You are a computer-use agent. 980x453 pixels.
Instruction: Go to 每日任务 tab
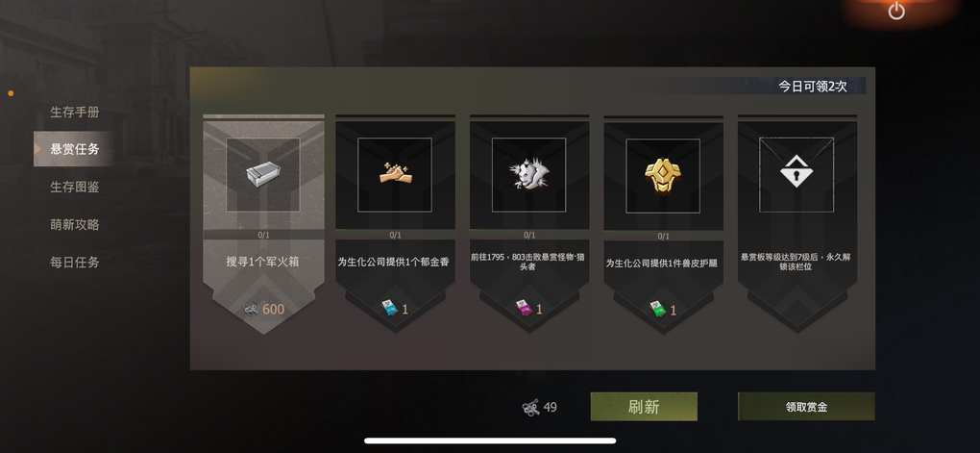[74, 263]
